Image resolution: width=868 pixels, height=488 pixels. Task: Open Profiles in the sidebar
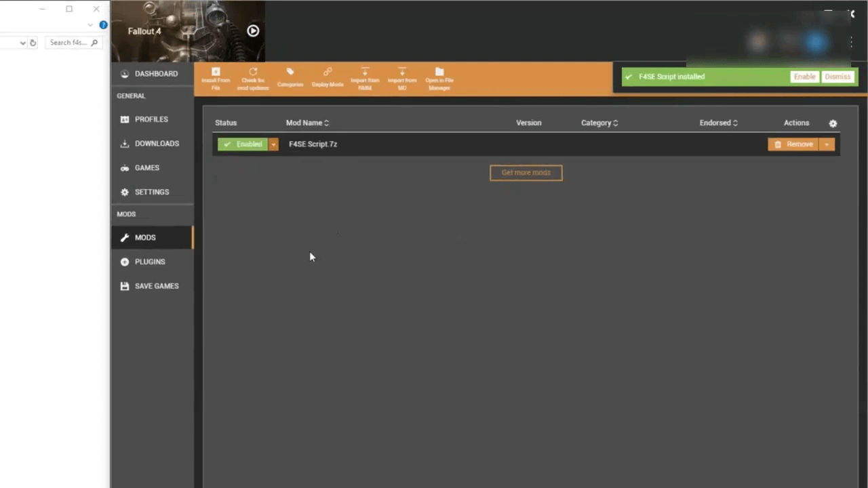(x=153, y=119)
